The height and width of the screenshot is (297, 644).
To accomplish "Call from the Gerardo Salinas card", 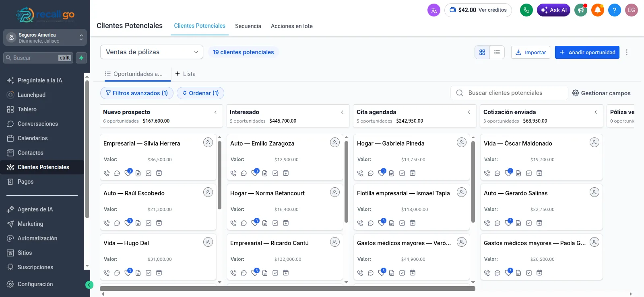I will coord(487,223).
